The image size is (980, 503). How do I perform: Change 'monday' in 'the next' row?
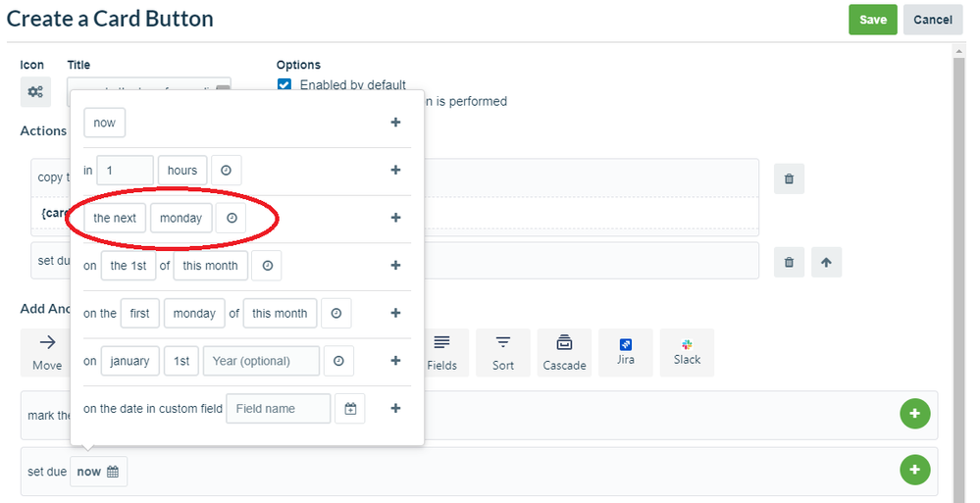click(181, 218)
